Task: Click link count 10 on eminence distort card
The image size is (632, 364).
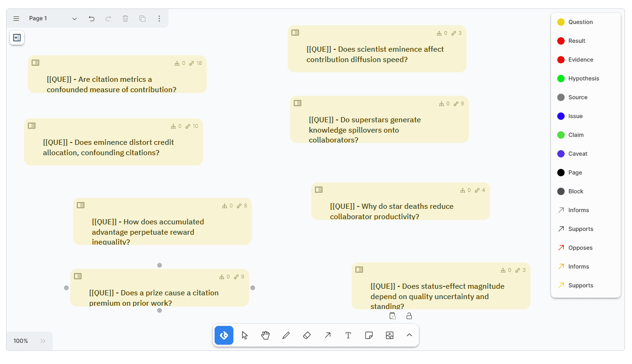Action: tap(192, 126)
